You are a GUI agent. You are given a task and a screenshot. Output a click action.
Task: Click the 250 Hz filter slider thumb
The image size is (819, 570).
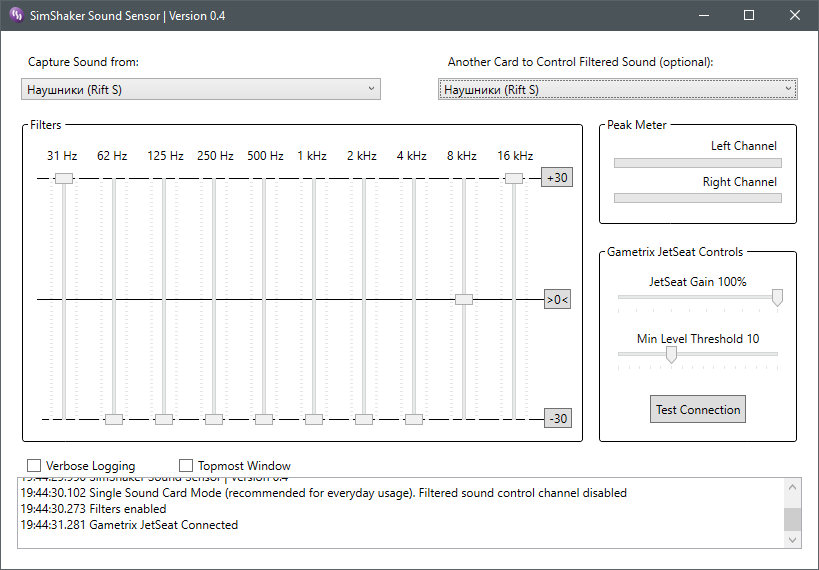[x=214, y=419]
